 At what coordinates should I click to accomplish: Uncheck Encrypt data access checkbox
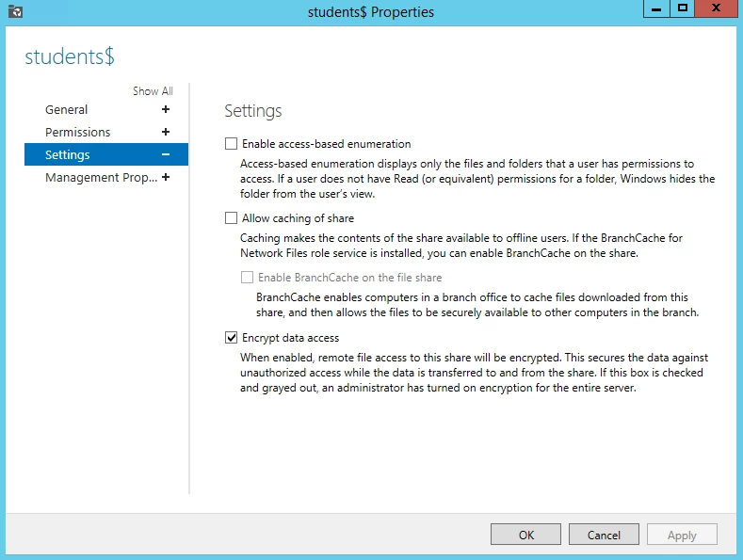[231, 338]
